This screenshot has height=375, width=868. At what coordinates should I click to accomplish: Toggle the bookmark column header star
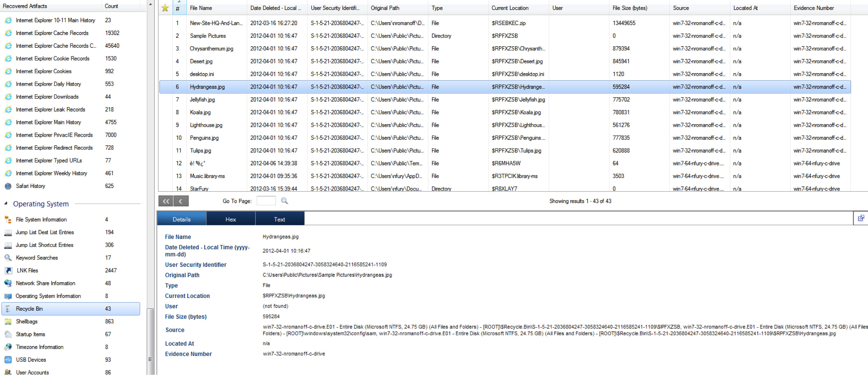click(x=165, y=8)
